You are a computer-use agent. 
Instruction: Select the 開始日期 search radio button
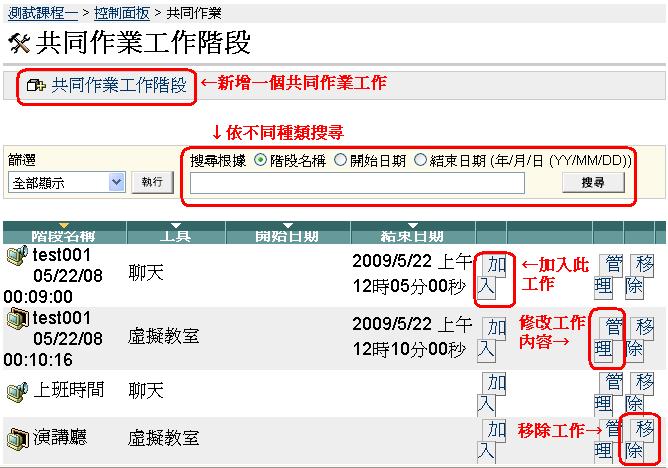[x=341, y=159]
